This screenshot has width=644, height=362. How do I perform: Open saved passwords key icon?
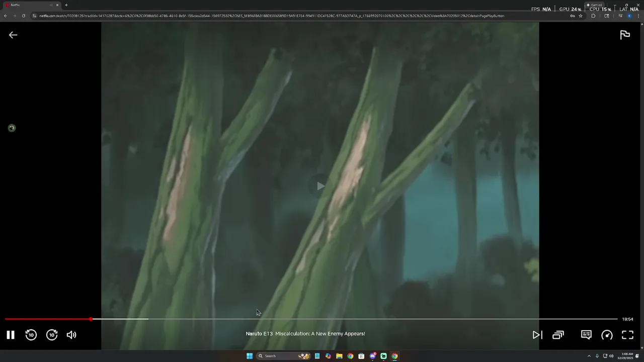click(573, 16)
